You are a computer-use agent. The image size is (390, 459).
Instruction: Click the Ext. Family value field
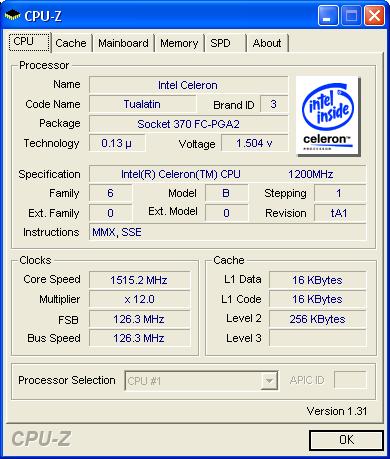tap(110, 213)
